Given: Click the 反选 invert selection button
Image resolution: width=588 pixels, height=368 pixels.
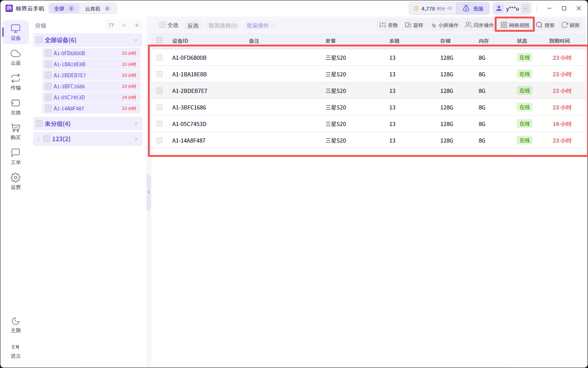Looking at the screenshot, I should [193, 25].
